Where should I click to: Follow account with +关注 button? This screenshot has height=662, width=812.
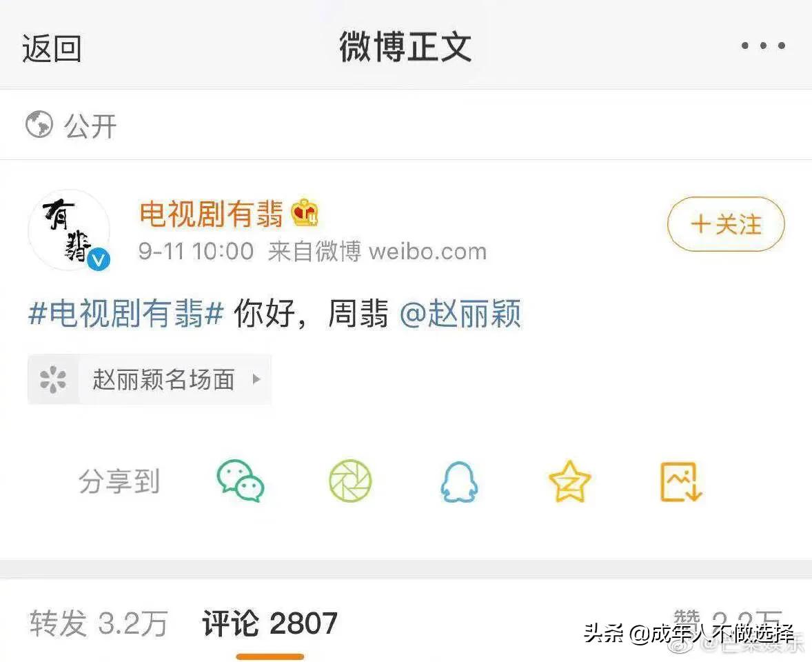[x=726, y=224]
